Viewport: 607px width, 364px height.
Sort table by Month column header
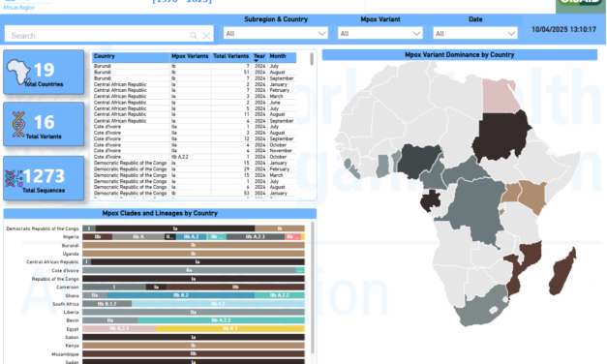coord(278,56)
